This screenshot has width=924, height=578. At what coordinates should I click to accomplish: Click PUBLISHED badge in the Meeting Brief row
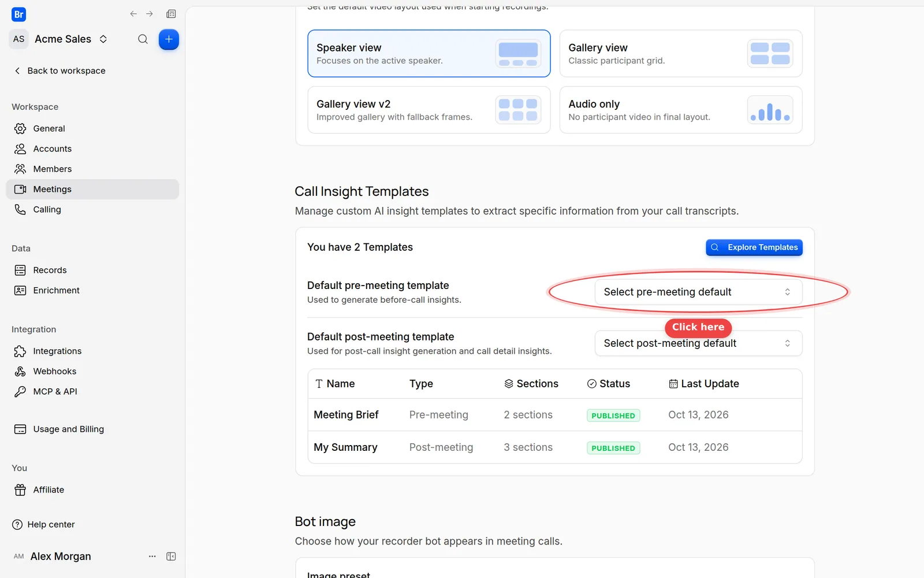[613, 416]
